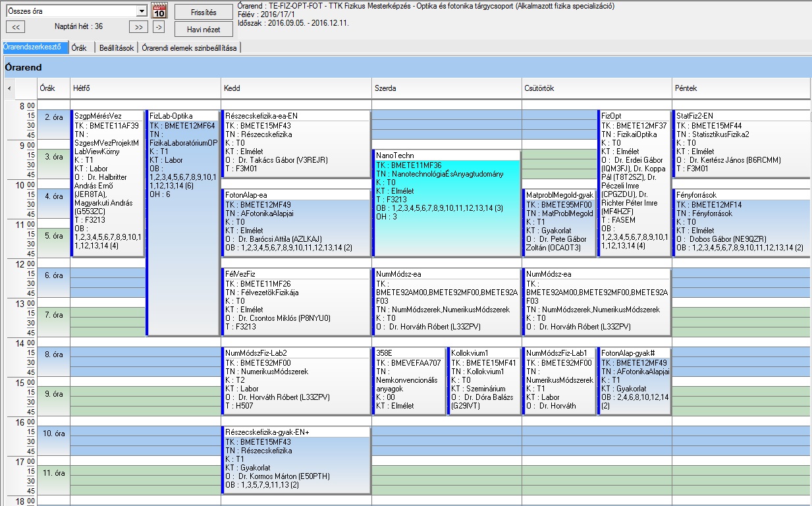Click the '11. óra' row label
812x506 pixels.
click(x=53, y=480)
